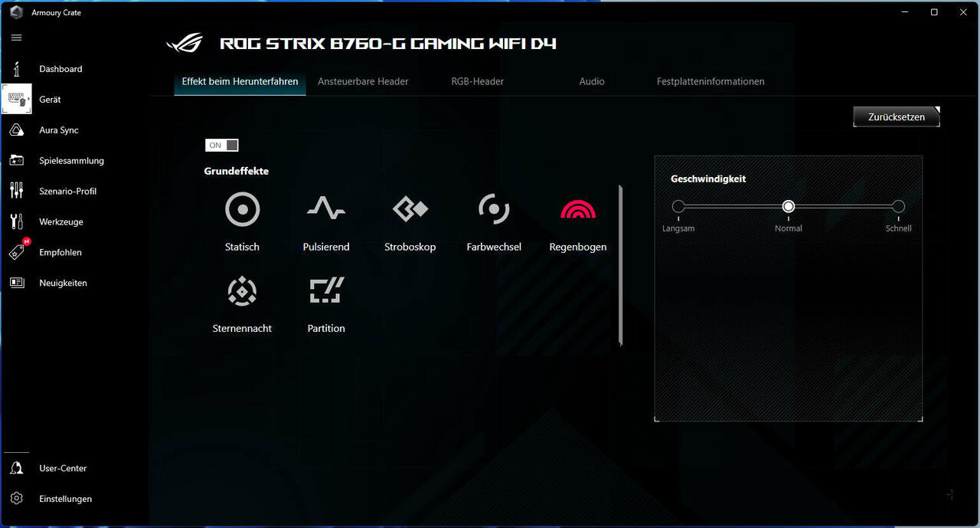Viewport: 980px width, 528px height.
Task: Close the Armoury Crate window
Action: [963, 12]
